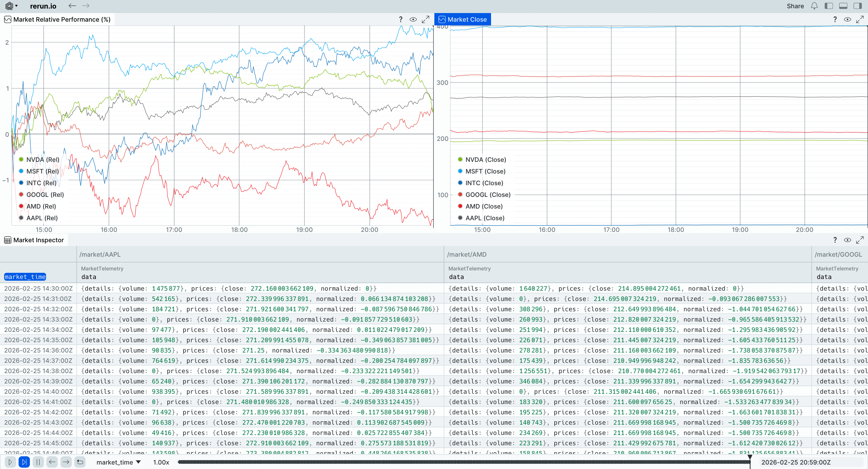The width and height of the screenshot is (868, 469).
Task: Step back one frame with the left arrow
Action: point(52,462)
